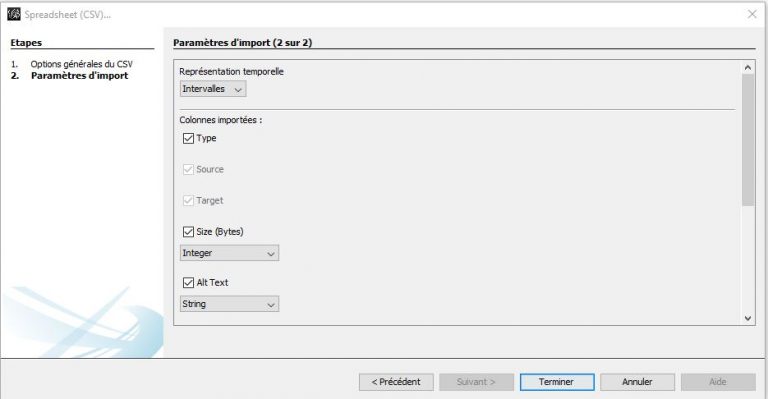Click the Gephi app icon in title bar
The height and width of the screenshot is (399, 768).
point(14,14)
